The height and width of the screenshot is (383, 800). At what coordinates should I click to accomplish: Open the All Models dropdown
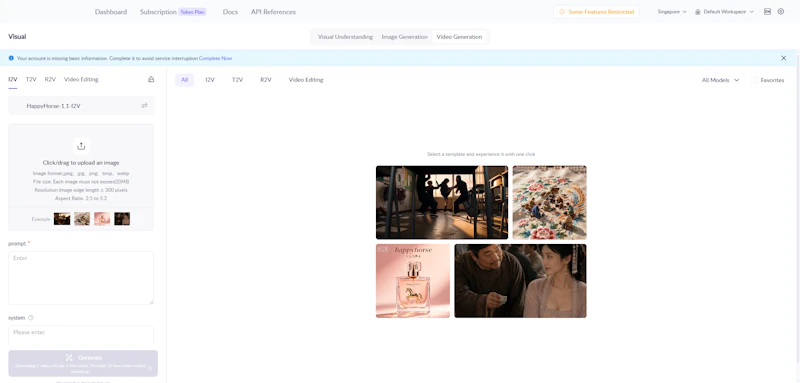720,80
